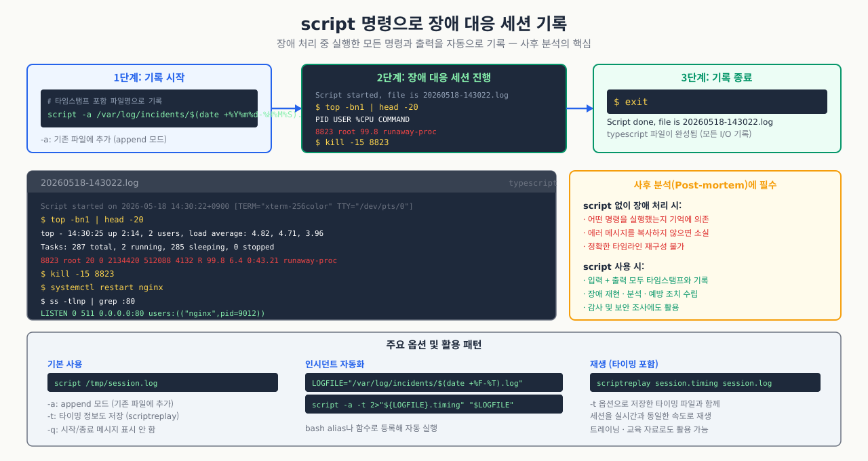Click the line 'LISTEN 0 511 0.0.0.0:80'
The width and height of the screenshot is (868, 461).
153,314
